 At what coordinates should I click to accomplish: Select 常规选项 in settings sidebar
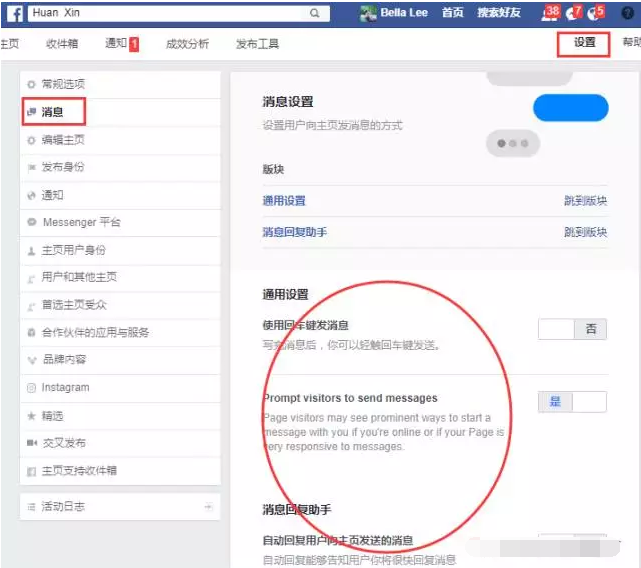pos(120,85)
